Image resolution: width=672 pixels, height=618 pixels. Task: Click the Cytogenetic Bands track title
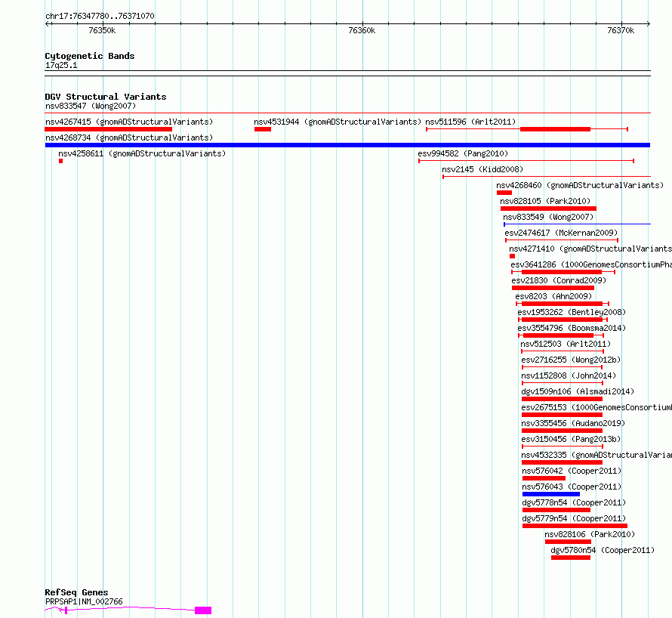pyautogui.click(x=90, y=56)
